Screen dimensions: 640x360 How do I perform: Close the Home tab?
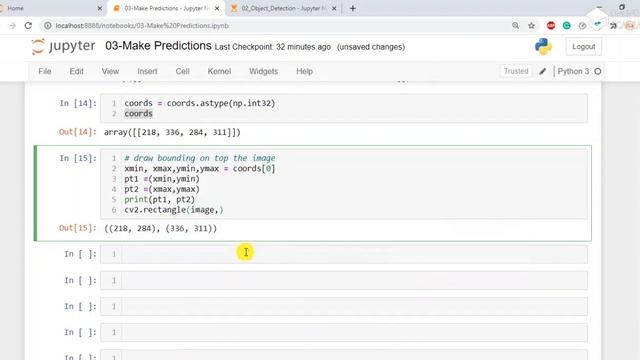click(x=100, y=8)
